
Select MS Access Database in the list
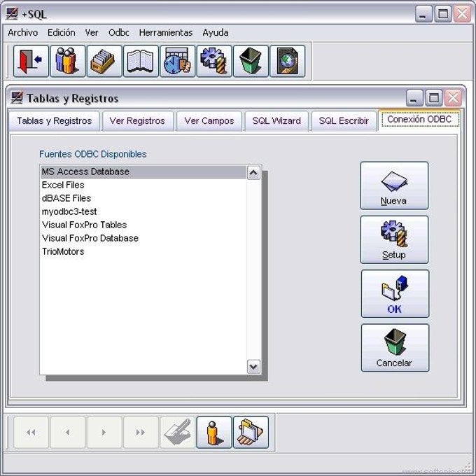coord(143,171)
